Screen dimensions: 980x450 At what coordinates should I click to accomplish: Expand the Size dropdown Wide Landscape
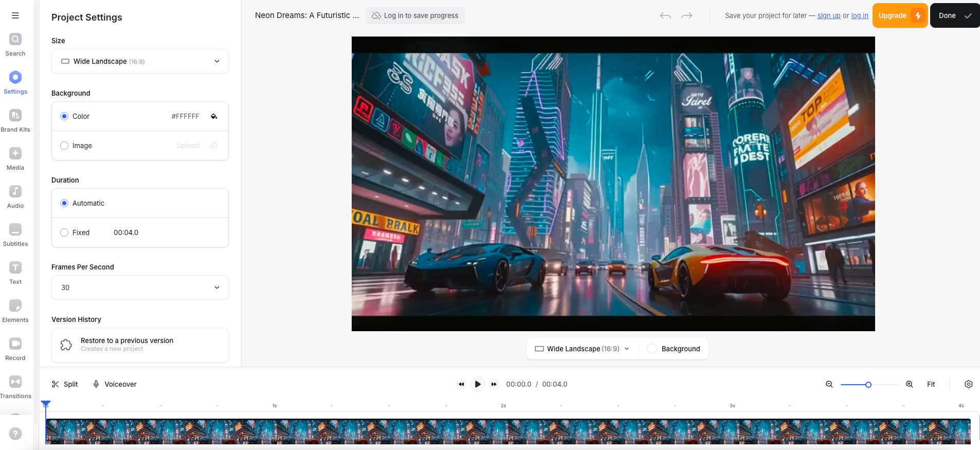[140, 61]
